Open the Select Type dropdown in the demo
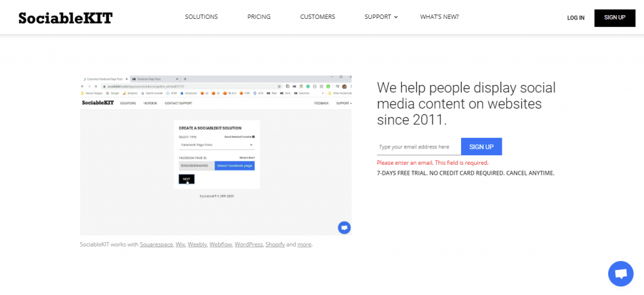 (216, 145)
